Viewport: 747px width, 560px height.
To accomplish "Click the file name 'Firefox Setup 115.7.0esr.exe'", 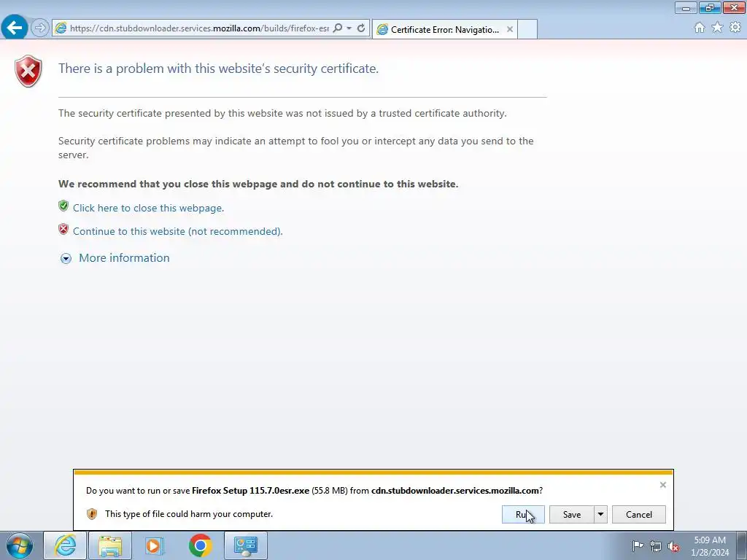I will 251,491.
